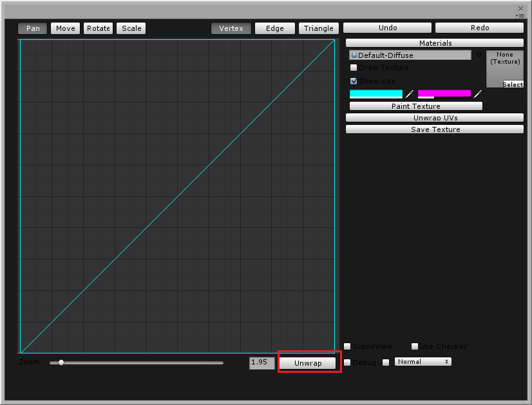Close the UV editor window

pos(521,8)
